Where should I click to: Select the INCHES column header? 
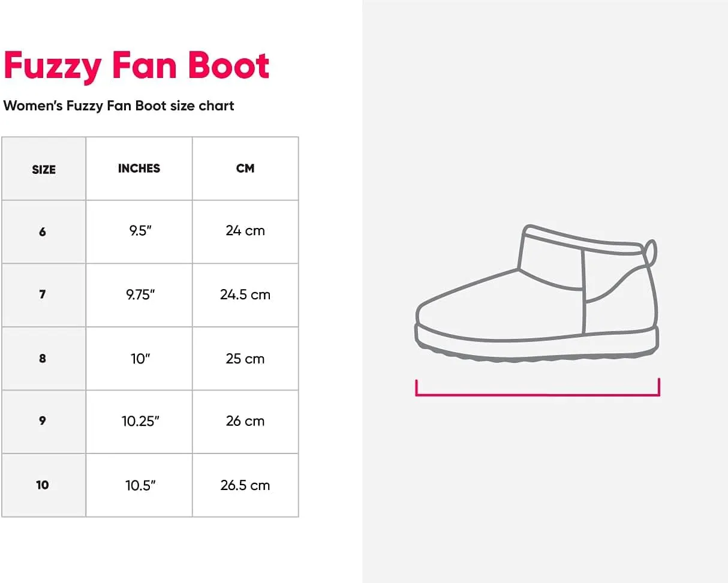pos(139,169)
